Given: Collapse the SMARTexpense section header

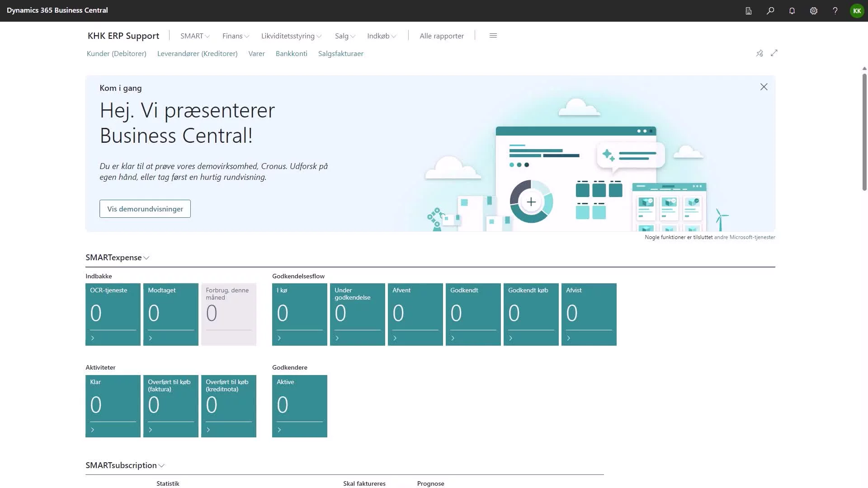Looking at the screenshot, I should tap(118, 258).
